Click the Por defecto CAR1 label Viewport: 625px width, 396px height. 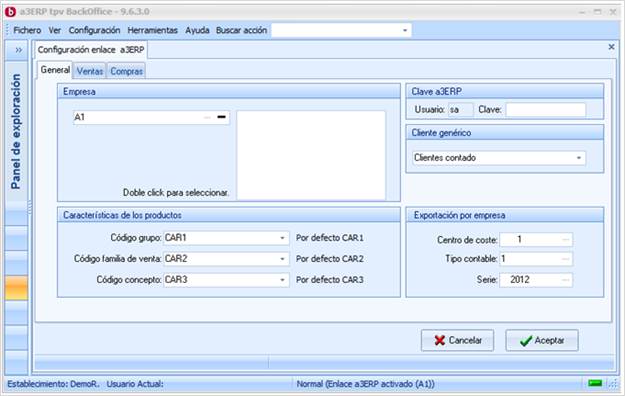pos(330,238)
